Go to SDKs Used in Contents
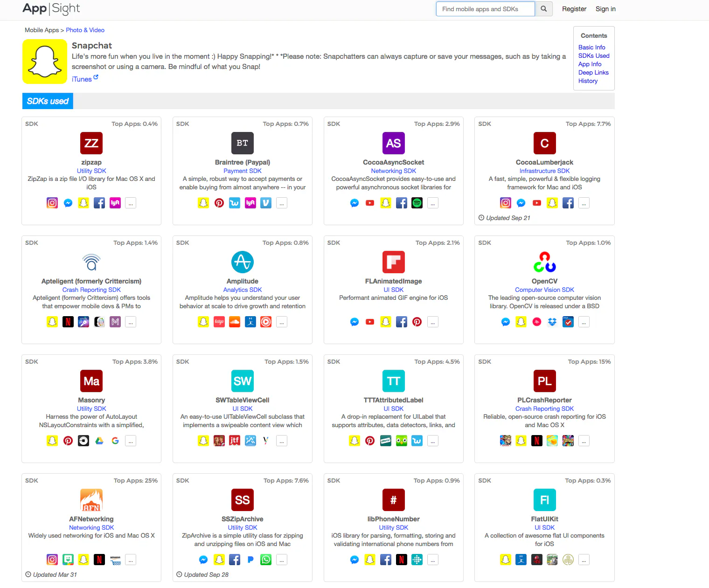The width and height of the screenshot is (709, 588). coord(594,55)
